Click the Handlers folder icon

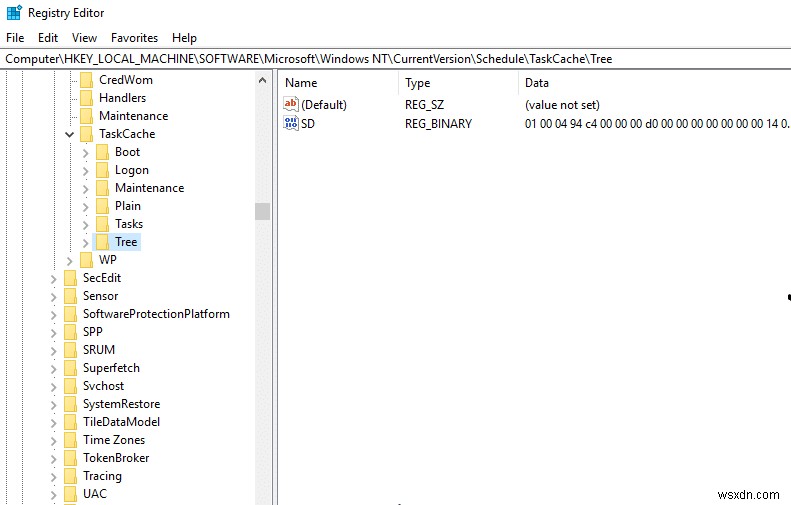tap(87, 98)
